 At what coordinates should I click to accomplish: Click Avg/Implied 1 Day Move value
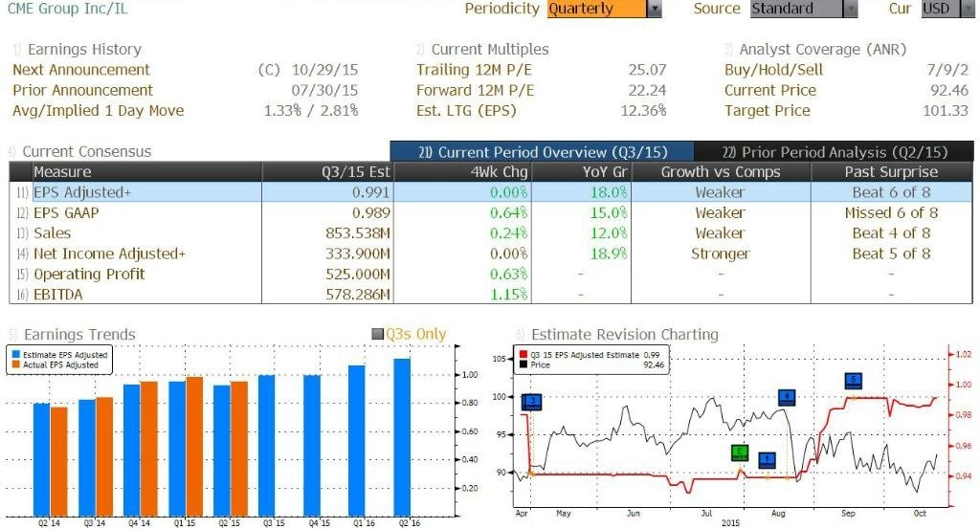pos(311,111)
